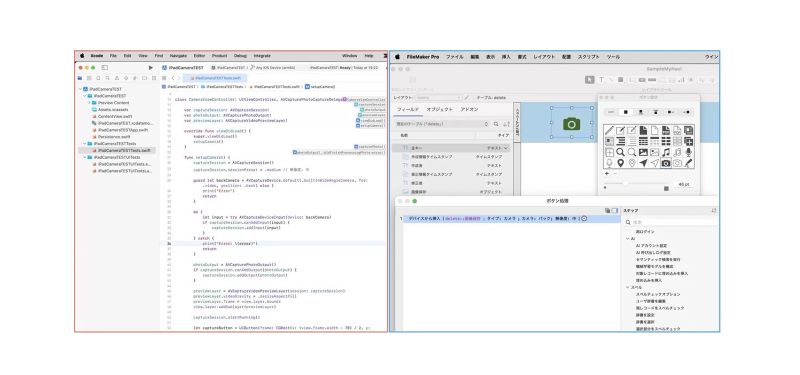
Task: Open the Apple menu above the Xcode window
Action: pyautogui.click(x=82, y=56)
